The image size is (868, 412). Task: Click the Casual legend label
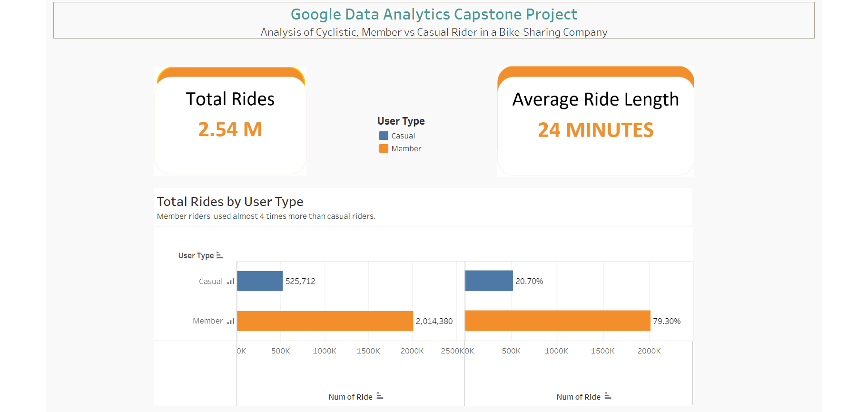coord(403,136)
